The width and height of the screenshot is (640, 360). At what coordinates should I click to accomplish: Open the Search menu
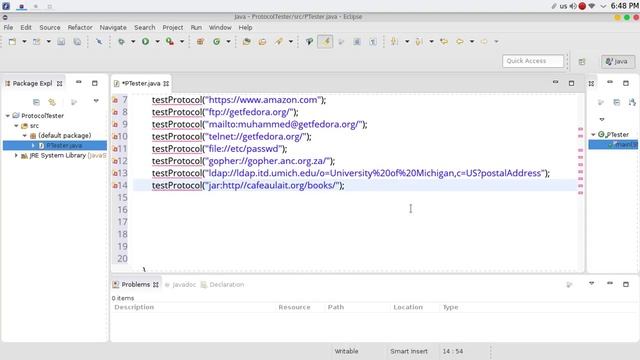(x=144, y=27)
